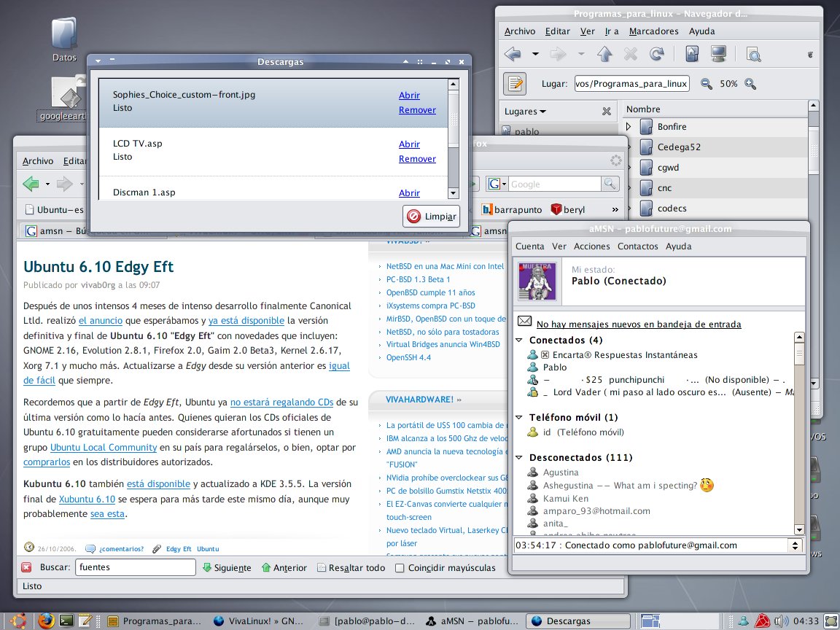Click the Lugar path field in the file browser
Viewport: 840px width, 630px height.
click(x=631, y=84)
